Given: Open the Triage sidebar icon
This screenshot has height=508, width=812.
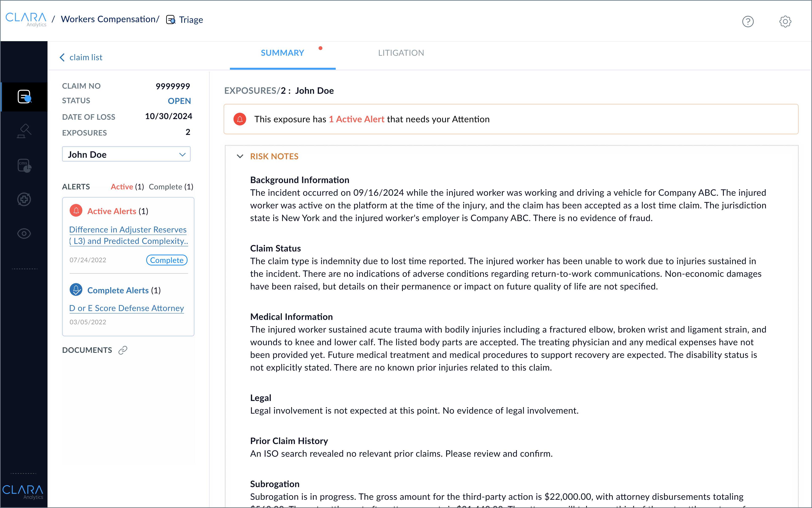Looking at the screenshot, I should coord(24,97).
